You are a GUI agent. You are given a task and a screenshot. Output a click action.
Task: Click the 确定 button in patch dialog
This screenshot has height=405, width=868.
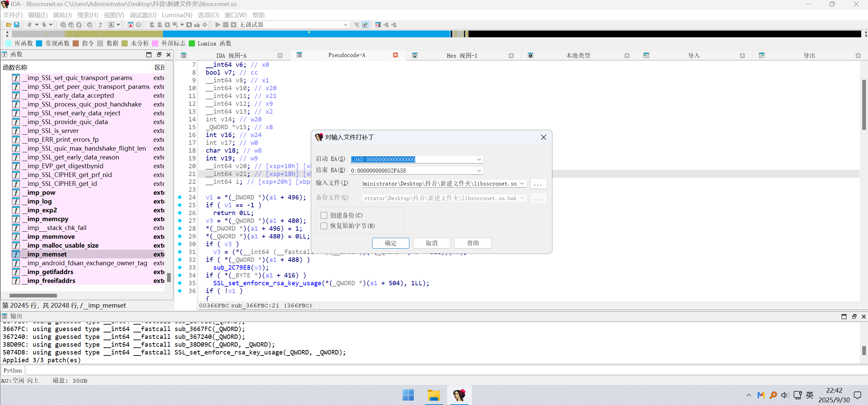pyautogui.click(x=390, y=243)
